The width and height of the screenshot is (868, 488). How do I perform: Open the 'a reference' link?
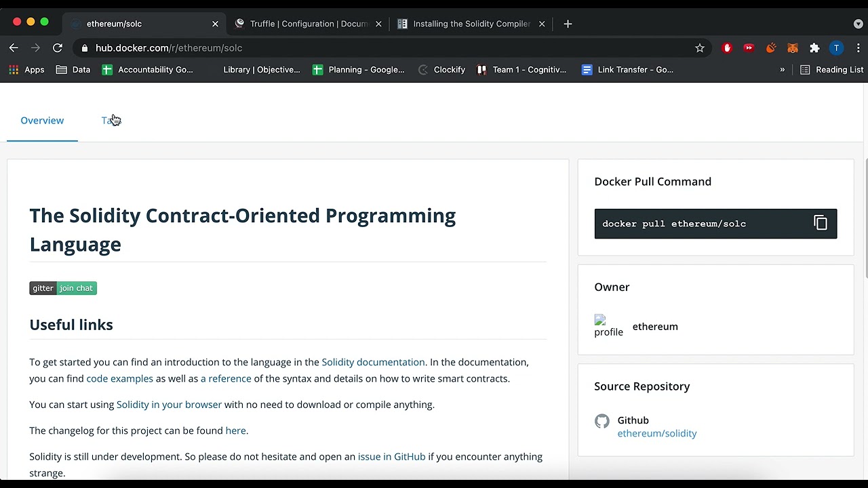pos(226,378)
